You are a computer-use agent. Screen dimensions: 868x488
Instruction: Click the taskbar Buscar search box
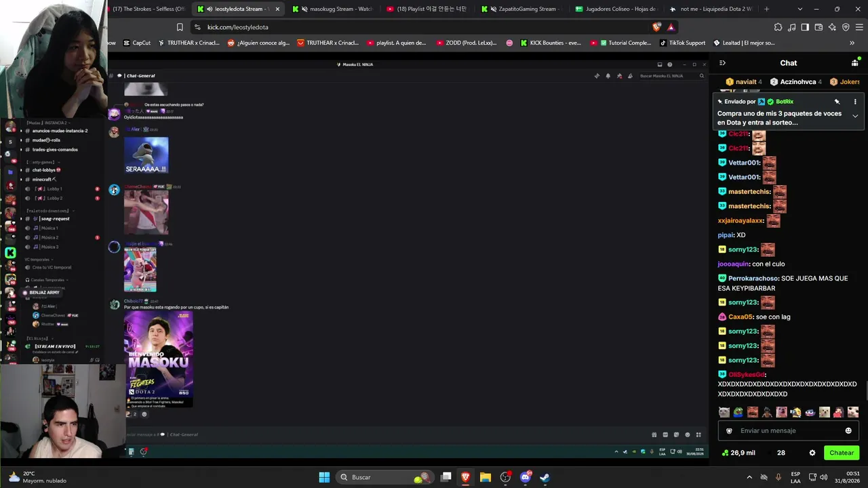(x=384, y=477)
